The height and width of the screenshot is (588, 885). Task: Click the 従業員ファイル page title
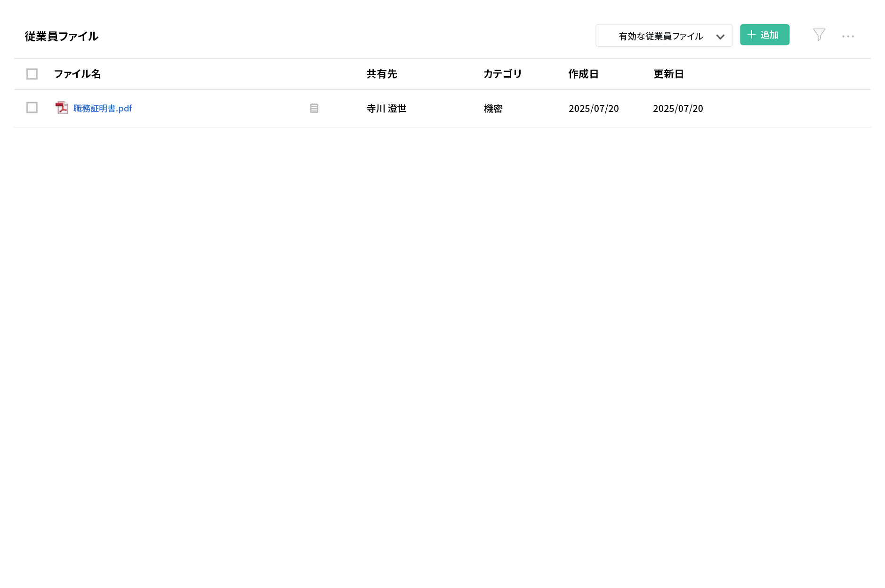(x=61, y=36)
